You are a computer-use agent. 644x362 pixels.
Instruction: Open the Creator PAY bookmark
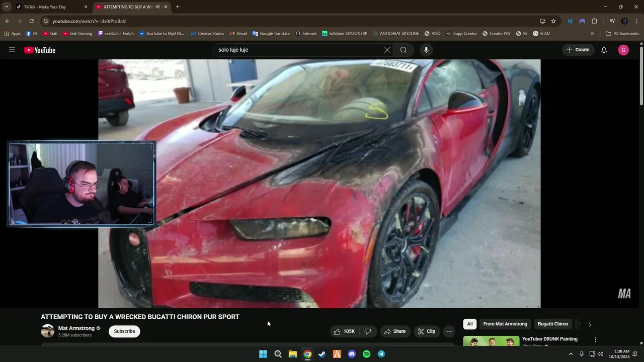497,34
